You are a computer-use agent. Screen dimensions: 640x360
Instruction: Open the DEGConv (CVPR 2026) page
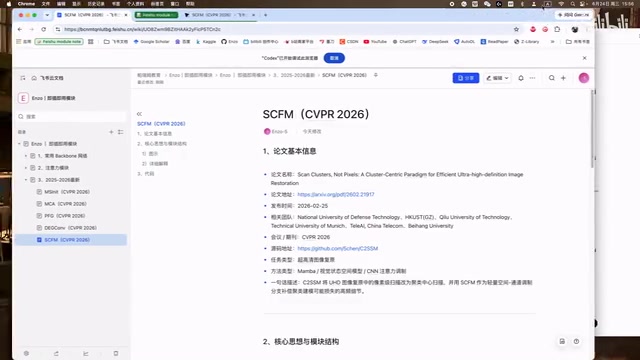[71, 228]
